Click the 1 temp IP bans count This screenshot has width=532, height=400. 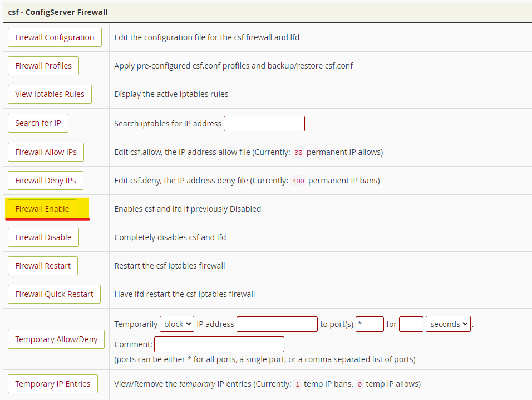tap(298, 384)
